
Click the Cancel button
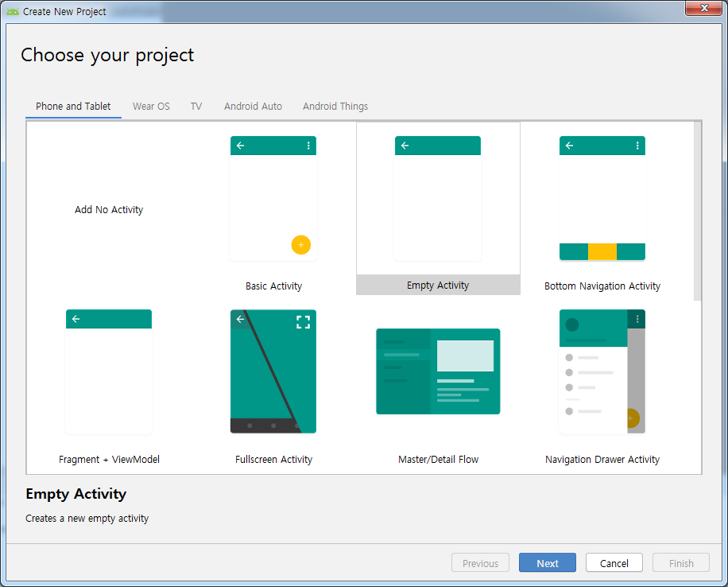point(614,563)
